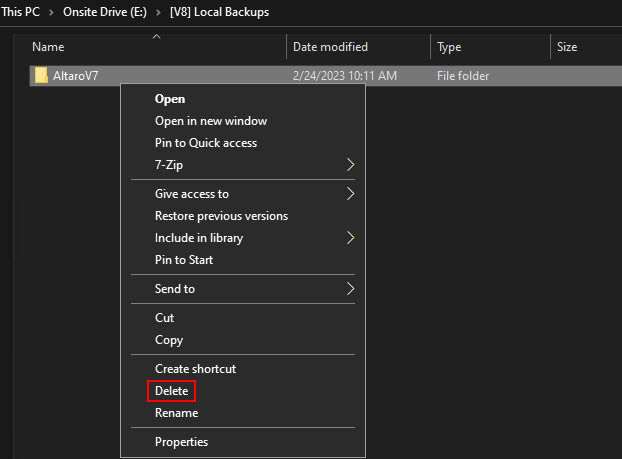Expand the Give access to submenu arrow
The image size is (622, 459).
point(350,194)
